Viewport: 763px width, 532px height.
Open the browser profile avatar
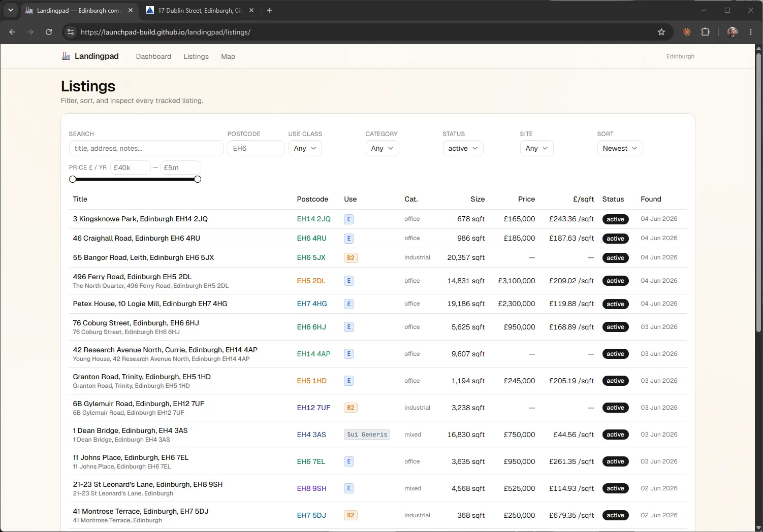click(733, 32)
